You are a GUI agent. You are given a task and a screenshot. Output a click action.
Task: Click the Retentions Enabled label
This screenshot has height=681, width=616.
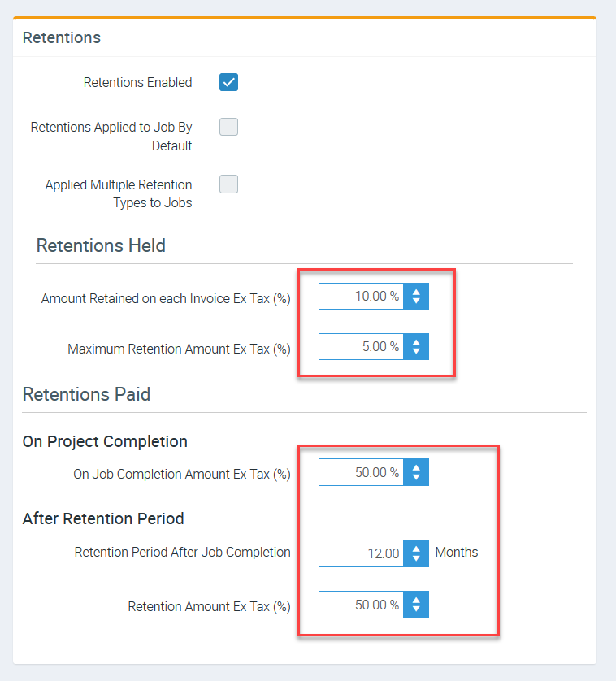coord(138,82)
